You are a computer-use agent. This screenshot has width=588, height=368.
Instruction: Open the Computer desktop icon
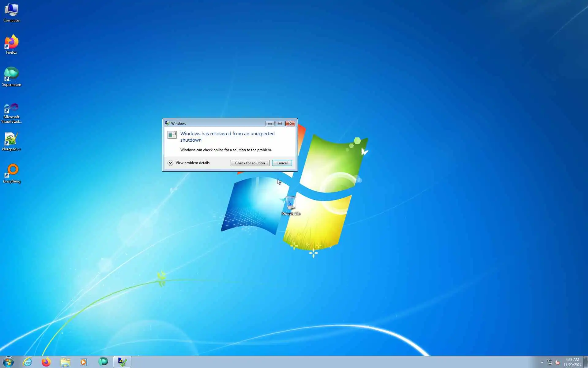[x=11, y=12]
